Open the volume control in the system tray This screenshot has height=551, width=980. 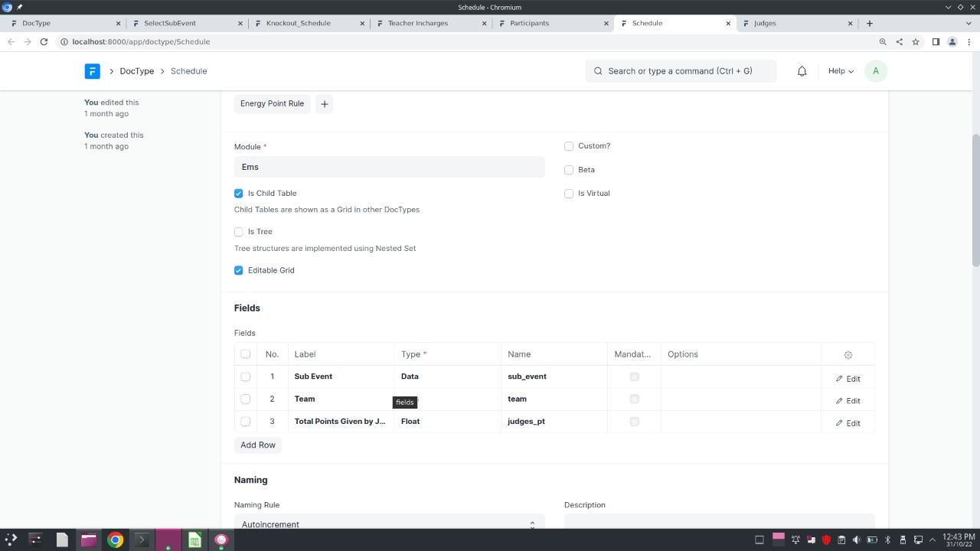[857, 540]
